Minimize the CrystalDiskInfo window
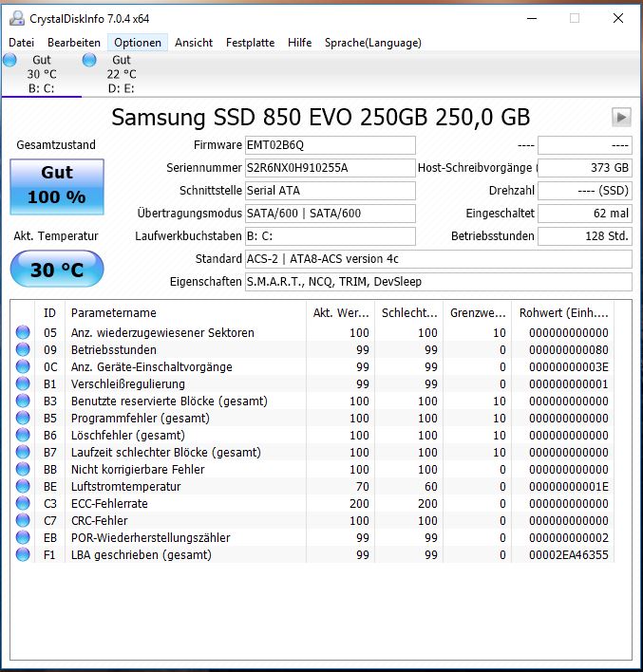The width and height of the screenshot is (643, 672). [x=532, y=18]
